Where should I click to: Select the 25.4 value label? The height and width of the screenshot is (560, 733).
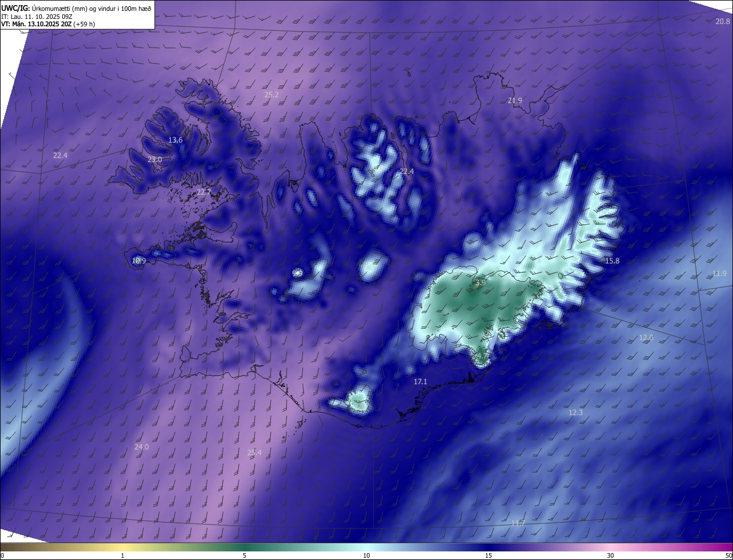tap(254, 453)
